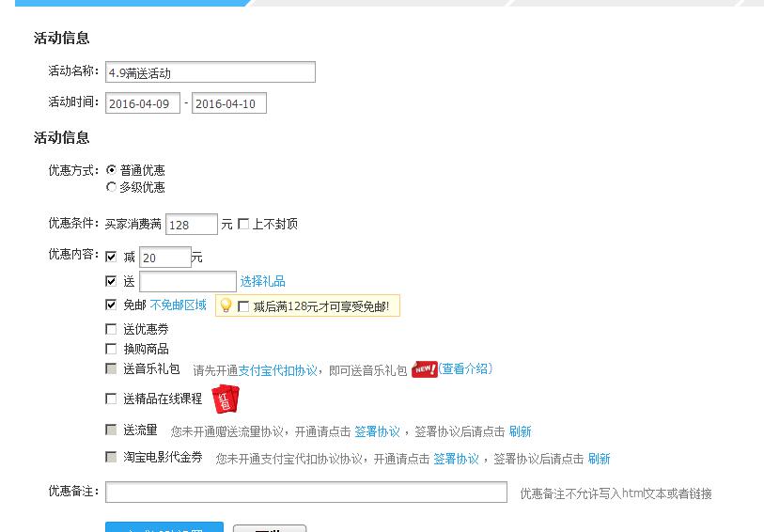Screen dimensions: 764x532
Task: Click 刷新 in the 淘宝电影代金券 row
Action: [599, 459]
